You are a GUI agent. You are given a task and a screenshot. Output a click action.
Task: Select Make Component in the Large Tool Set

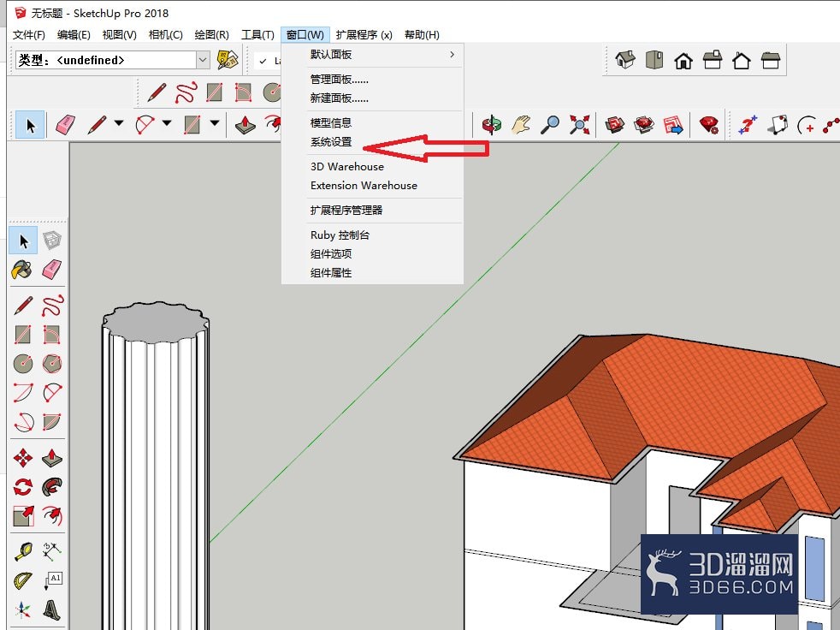point(52,241)
